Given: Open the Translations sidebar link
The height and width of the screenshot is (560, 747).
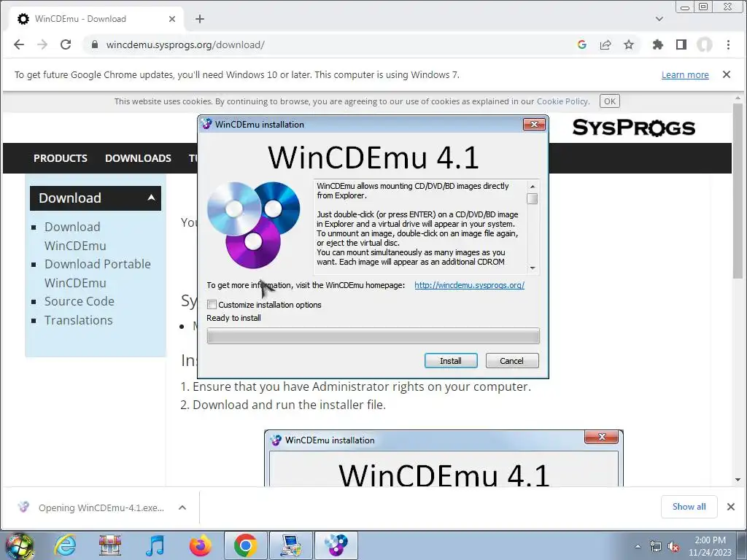Looking at the screenshot, I should point(79,320).
